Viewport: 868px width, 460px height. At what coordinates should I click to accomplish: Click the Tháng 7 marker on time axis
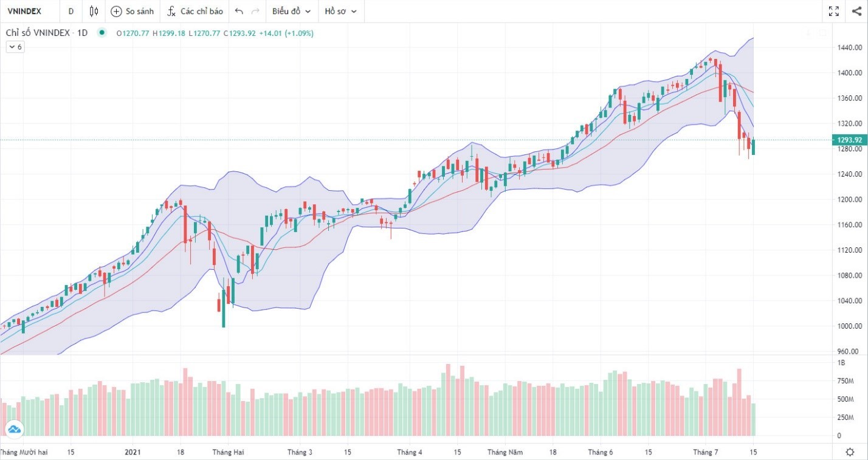tap(706, 452)
